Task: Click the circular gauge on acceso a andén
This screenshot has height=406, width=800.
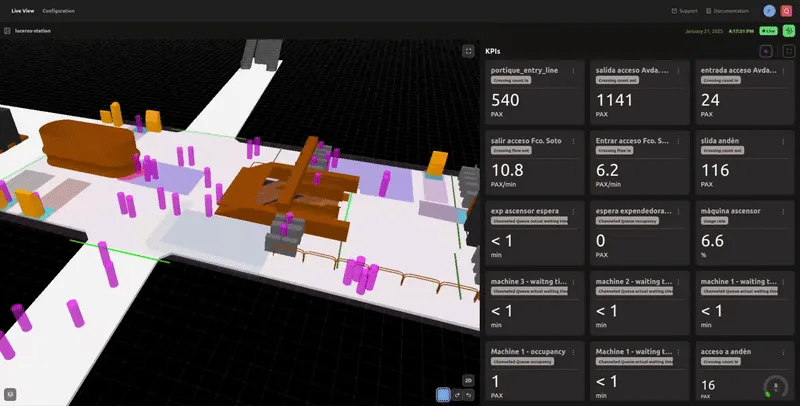Action: (x=776, y=386)
